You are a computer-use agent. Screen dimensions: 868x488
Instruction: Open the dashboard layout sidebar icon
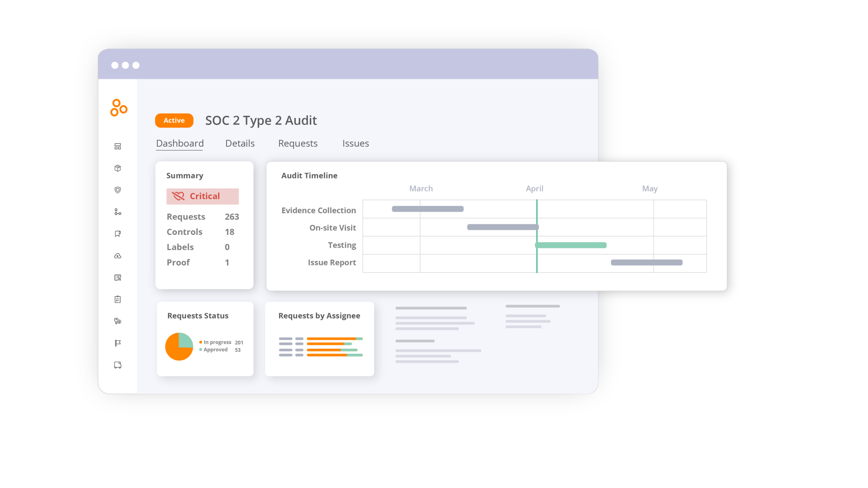tap(118, 146)
